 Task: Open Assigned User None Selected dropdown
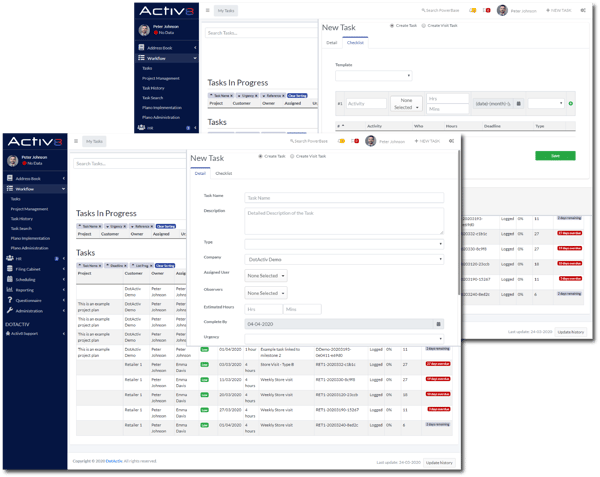(x=266, y=275)
